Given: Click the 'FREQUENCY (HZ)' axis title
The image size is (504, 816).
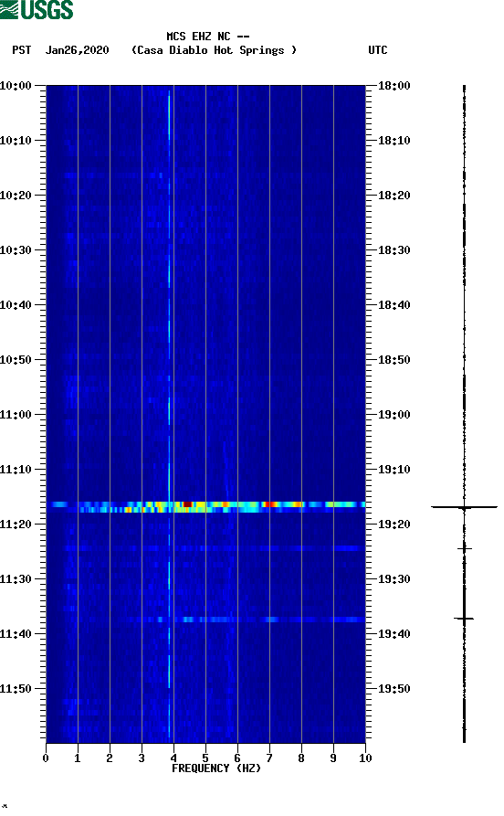Looking at the screenshot, I should [x=216, y=768].
